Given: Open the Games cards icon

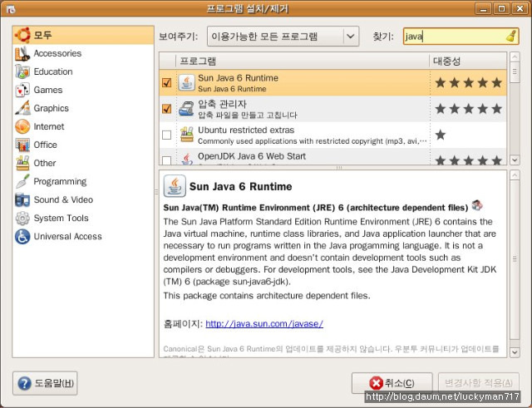Looking at the screenshot, I should [x=22, y=90].
